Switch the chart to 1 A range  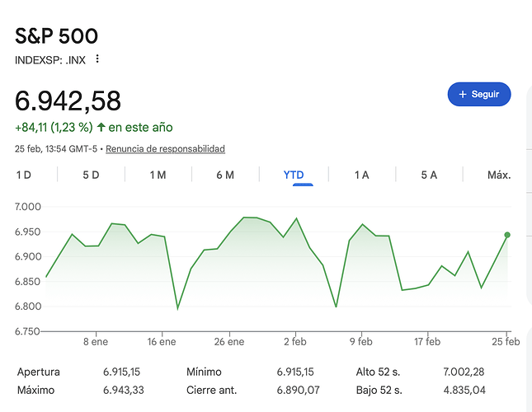[361, 175]
